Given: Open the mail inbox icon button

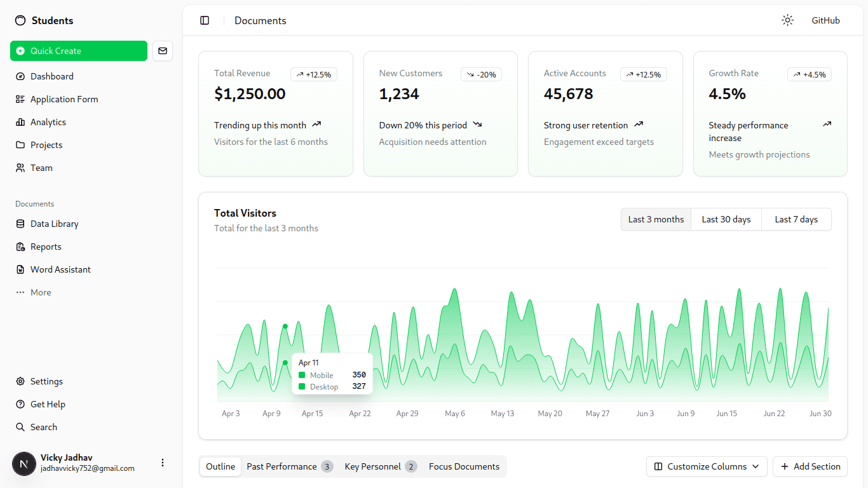Looking at the screenshot, I should (163, 51).
